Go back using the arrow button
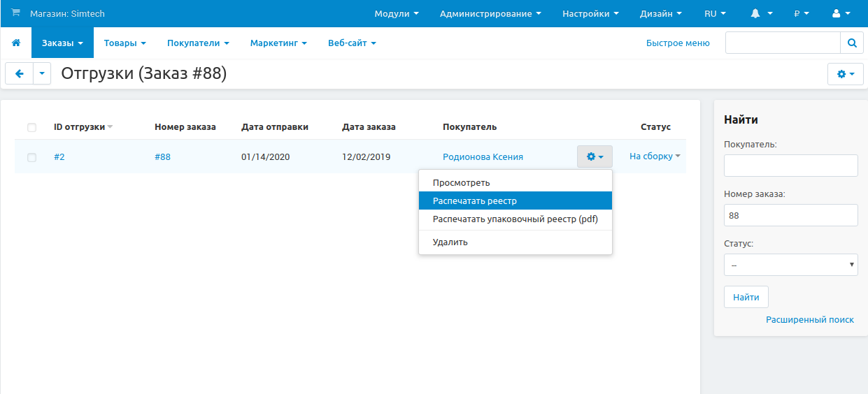 pos(20,73)
